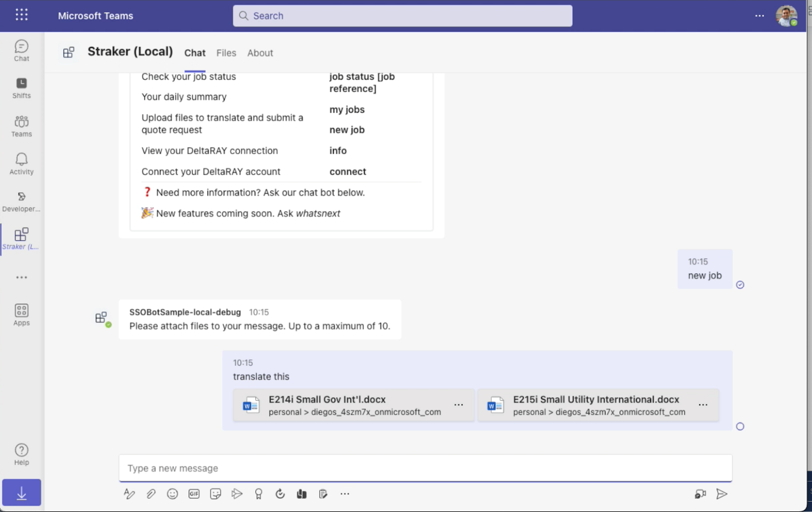Click the bot avatar beside SSOBotSample message
This screenshot has width=812, height=512.
(102, 318)
